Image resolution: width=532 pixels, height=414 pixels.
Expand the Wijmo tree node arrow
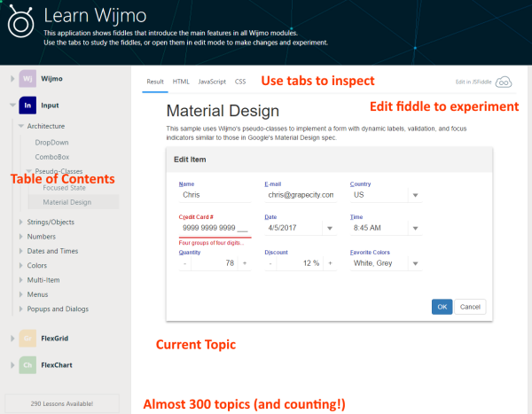click(x=12, y=79)
